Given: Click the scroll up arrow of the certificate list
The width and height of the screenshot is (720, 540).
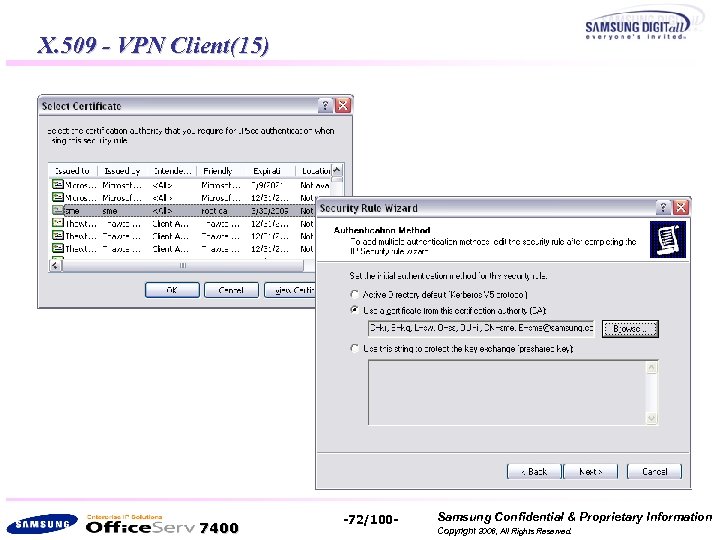Looking at the screenshot, I should [337, 170].
